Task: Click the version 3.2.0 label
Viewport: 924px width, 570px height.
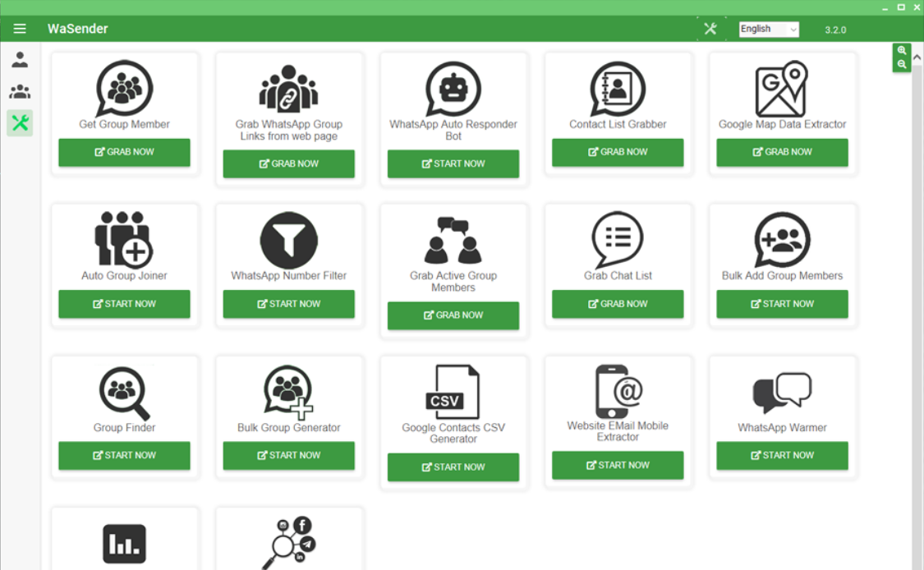Action: coord(835,30)
